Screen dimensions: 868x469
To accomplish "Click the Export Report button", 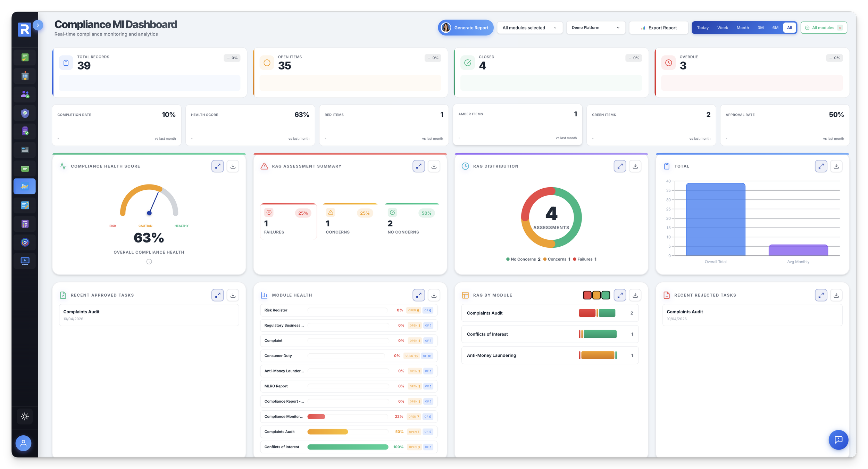I will (x=658, y=27).
